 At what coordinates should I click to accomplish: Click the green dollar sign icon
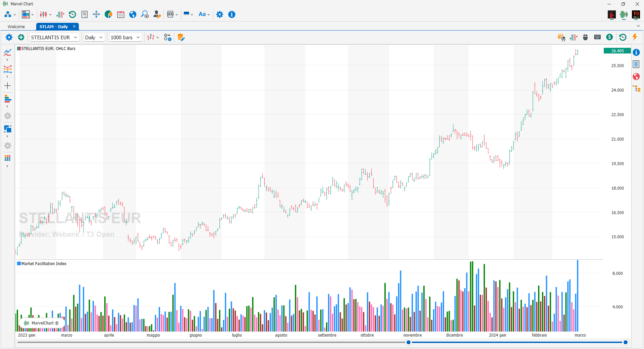tap(610, 37)
